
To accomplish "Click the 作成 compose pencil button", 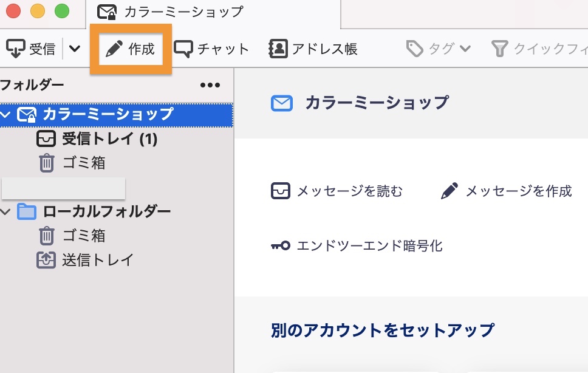I will pos(131,49).
